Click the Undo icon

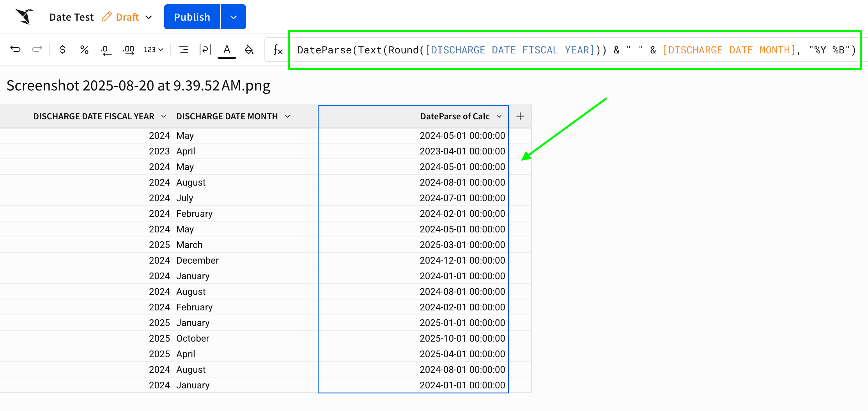(x=16, y=50)
